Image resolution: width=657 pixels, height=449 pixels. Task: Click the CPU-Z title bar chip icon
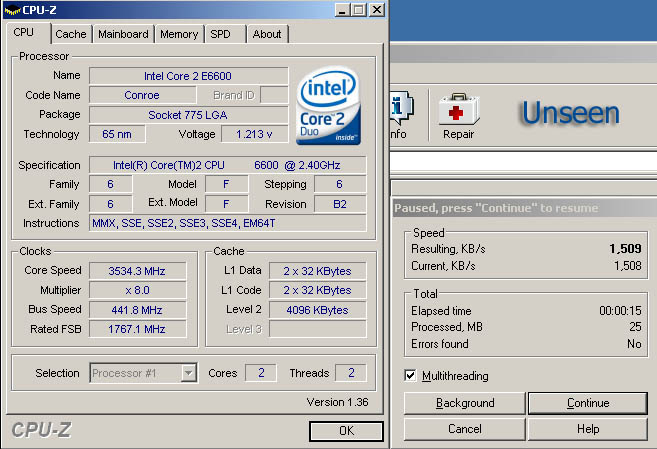click(x=12, y=10)
